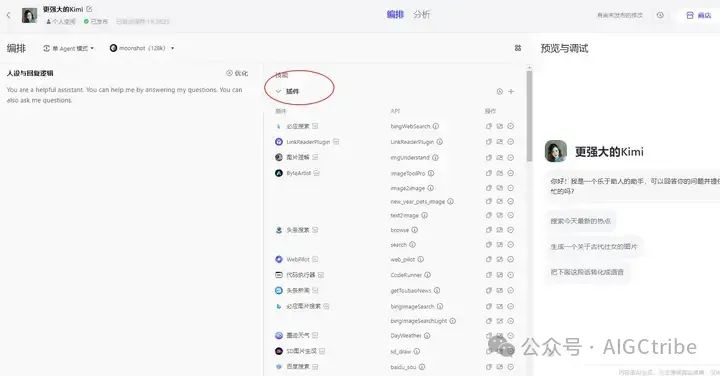
Task: Copy the CodeRunner API entry
Action: (x=489, y=275)
